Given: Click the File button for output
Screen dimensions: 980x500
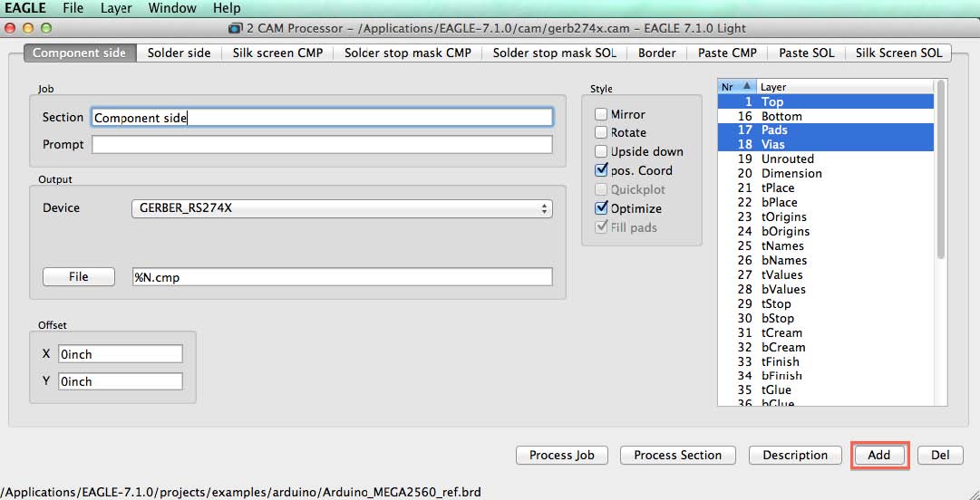Looking at the screenshot, I should (79, 276).
